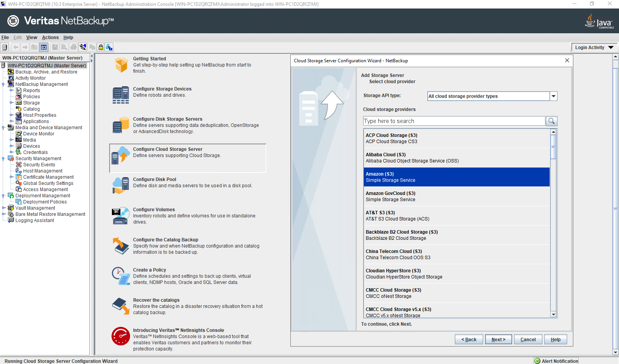Click the Next button in wizard
Screen dimensions: 619x364
(498, 340)
